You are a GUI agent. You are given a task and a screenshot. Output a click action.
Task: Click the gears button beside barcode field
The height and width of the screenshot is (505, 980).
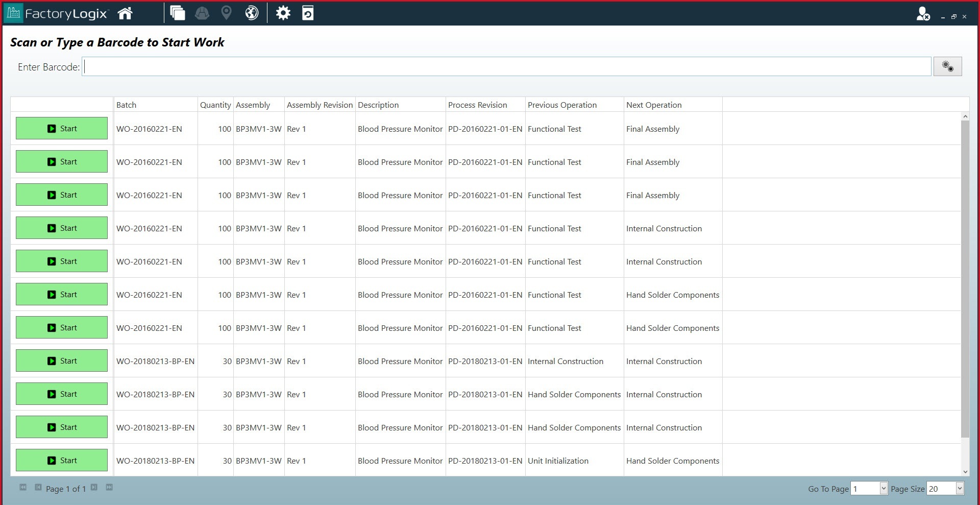pos(947,66)
